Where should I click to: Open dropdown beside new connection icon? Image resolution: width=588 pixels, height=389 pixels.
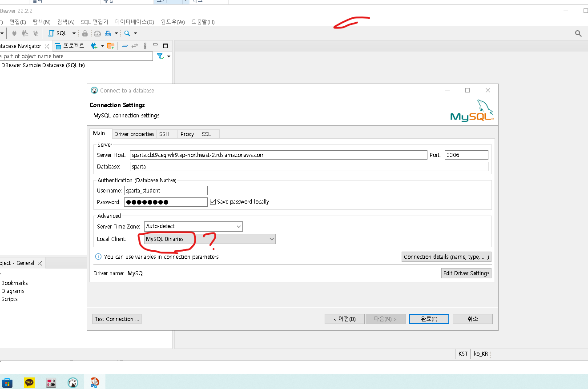[x=102, y=46]
